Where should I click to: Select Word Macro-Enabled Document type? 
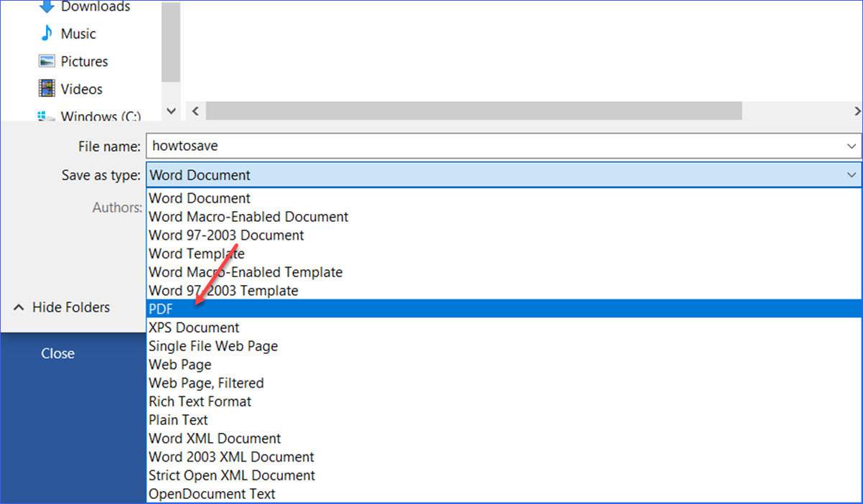pyautogui.click(x=248, y=216)
